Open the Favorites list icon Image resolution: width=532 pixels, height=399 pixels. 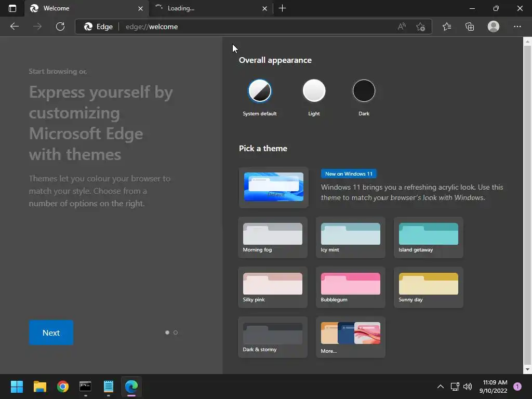(447, 26)
